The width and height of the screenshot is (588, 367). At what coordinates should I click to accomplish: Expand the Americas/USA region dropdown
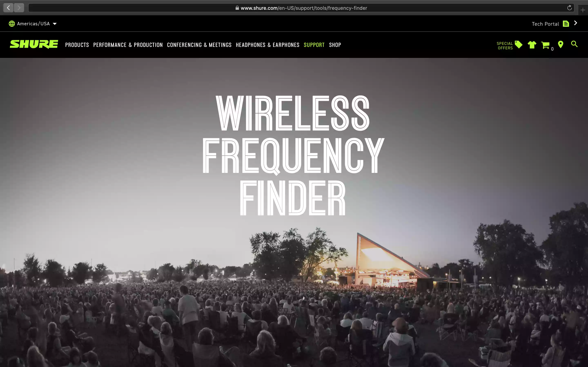(55, 24)
